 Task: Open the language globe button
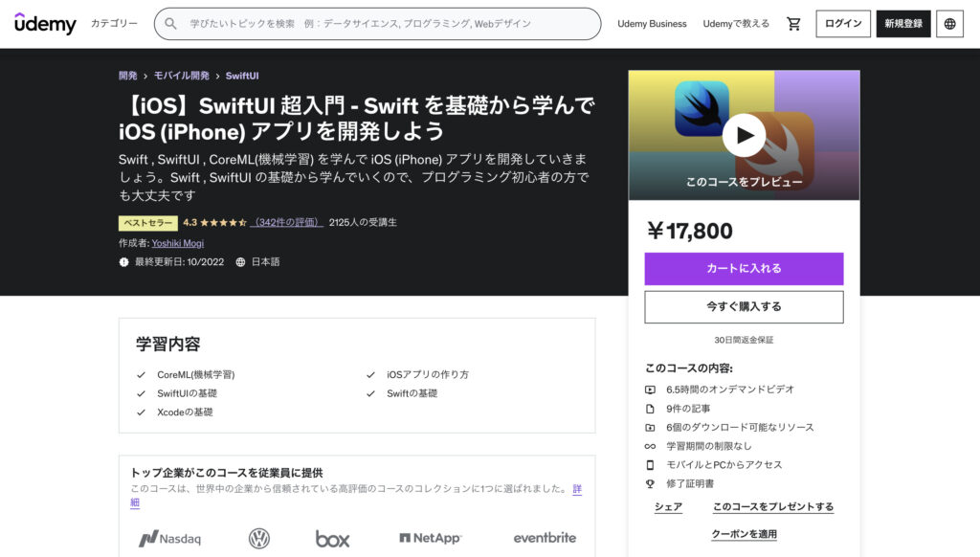(x=949, y=24)
